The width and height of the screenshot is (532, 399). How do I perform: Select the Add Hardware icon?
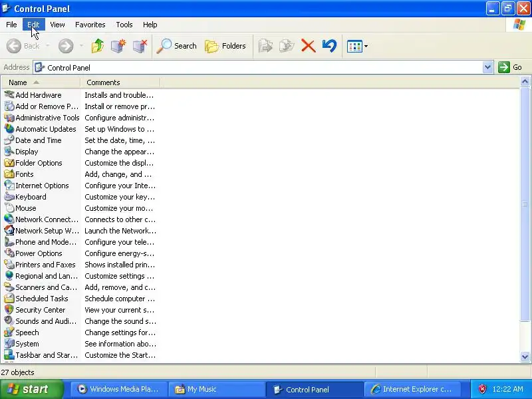[x=9, y=94]
